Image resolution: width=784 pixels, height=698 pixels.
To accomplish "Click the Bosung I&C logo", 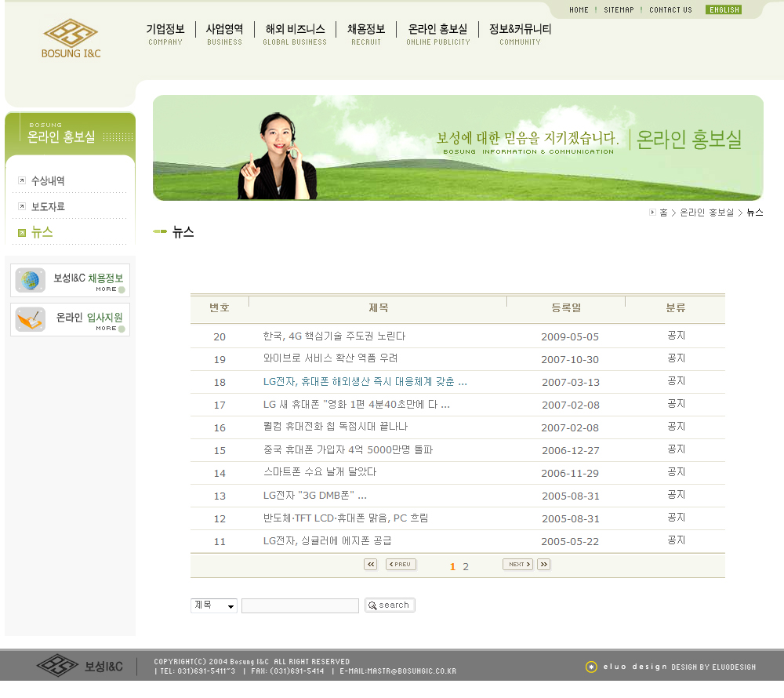I will tap(71, 38).
